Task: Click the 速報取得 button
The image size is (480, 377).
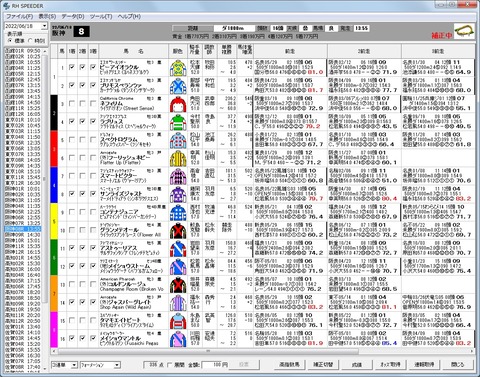Action: 424,365
